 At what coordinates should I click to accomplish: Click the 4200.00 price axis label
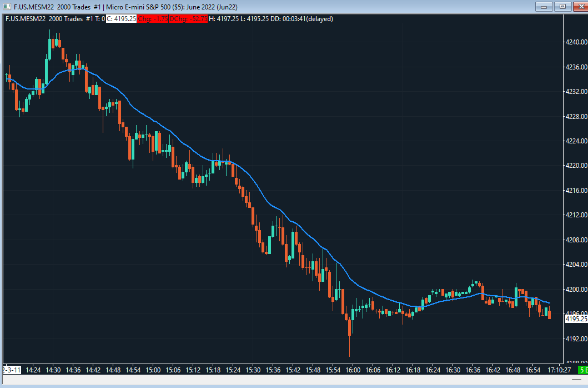click(x=576, y=289)
